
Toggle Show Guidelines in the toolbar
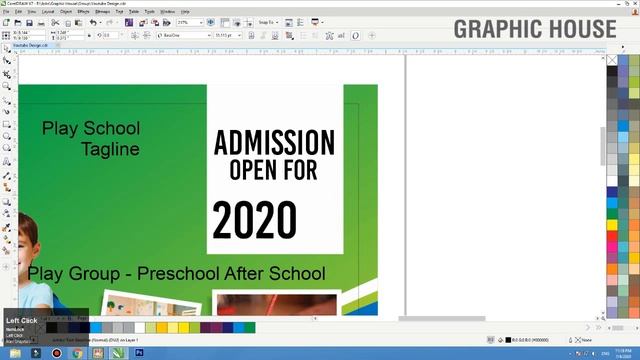point(249,23)
